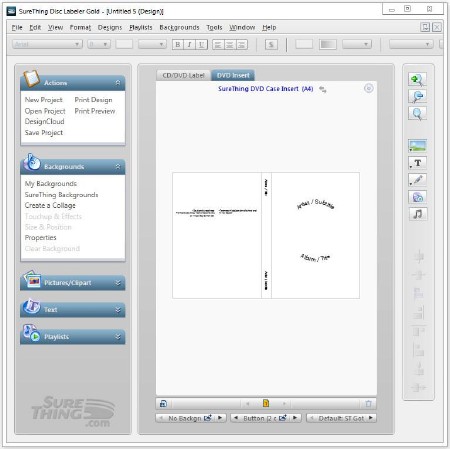
Task: Select the drawing pen tool
Action: point(417,180)
